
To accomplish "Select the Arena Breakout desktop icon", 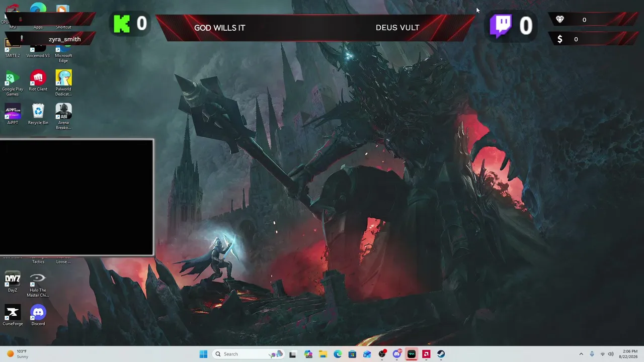I will coord(63,117).
